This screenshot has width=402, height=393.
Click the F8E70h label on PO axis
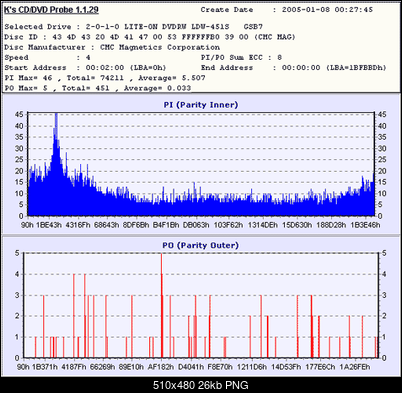pyautogui.click(x=220, y=367)
